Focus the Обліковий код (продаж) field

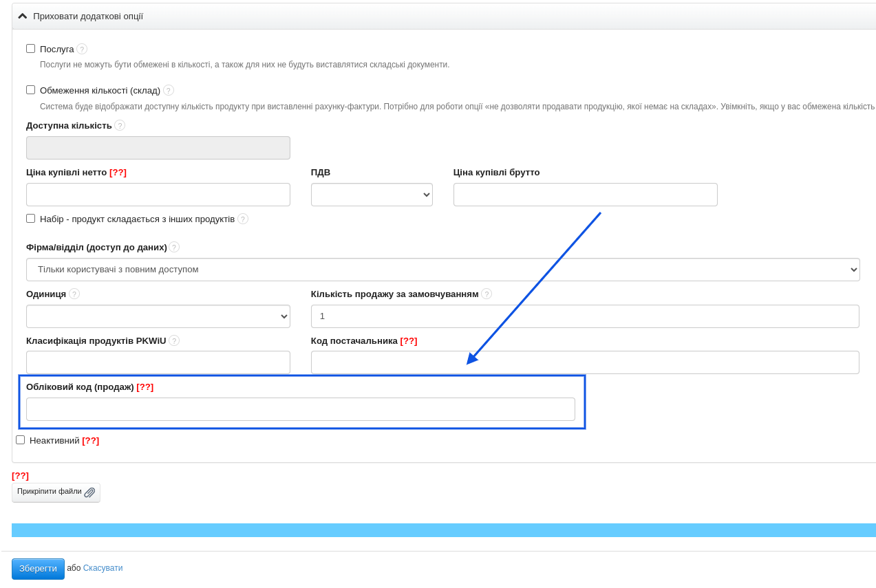pos(300,409)
